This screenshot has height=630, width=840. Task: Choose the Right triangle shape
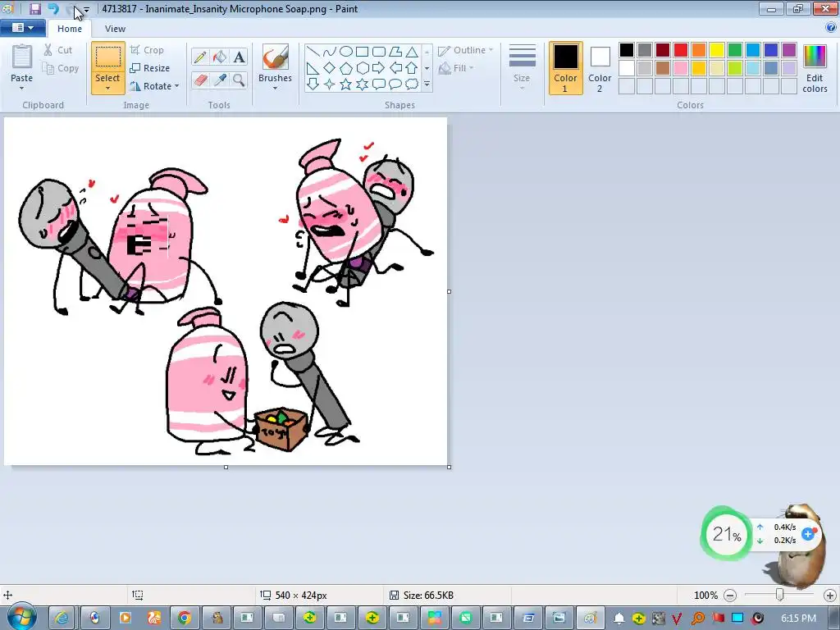click(x=313, y=68)
